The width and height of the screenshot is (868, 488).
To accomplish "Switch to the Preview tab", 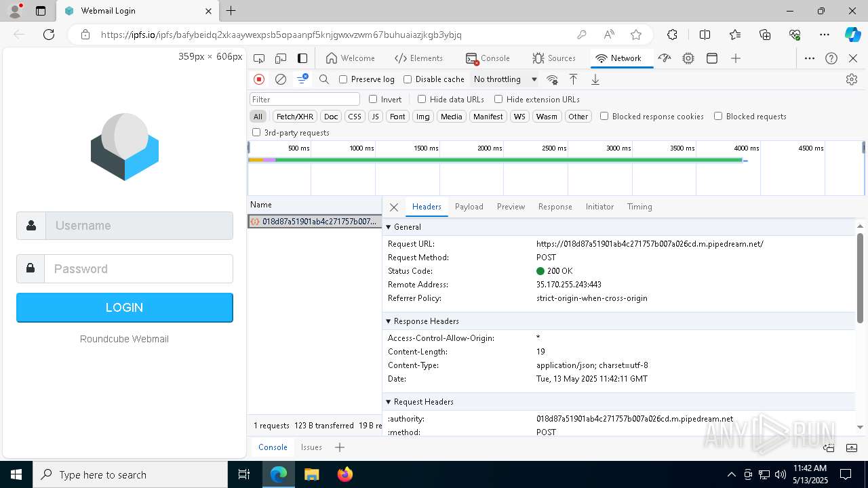I will [511, 207].
